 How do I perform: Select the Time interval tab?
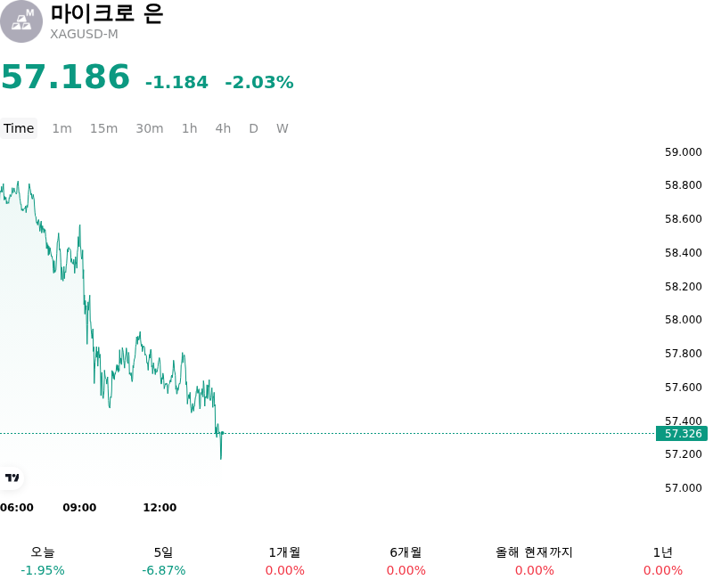coord(19,128)
